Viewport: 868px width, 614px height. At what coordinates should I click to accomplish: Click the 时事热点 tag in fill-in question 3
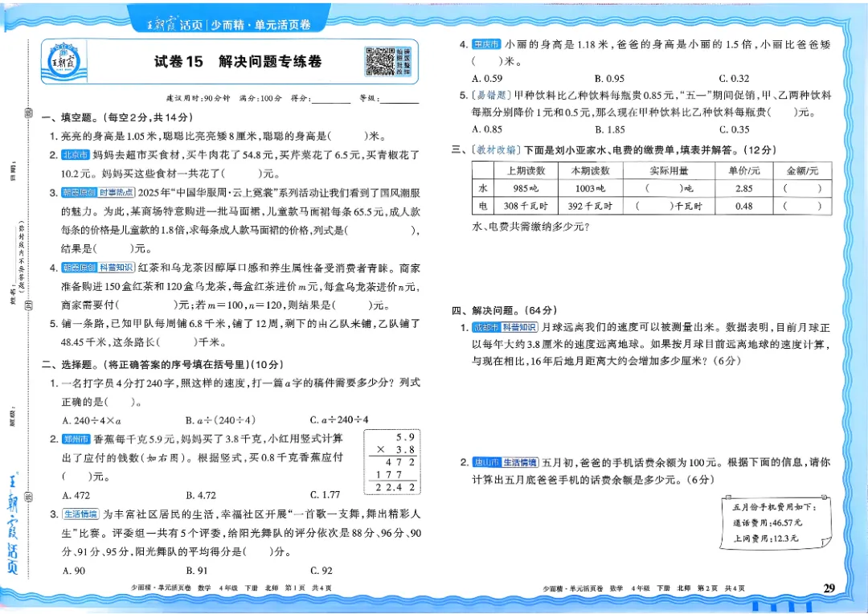pos(117,193)
